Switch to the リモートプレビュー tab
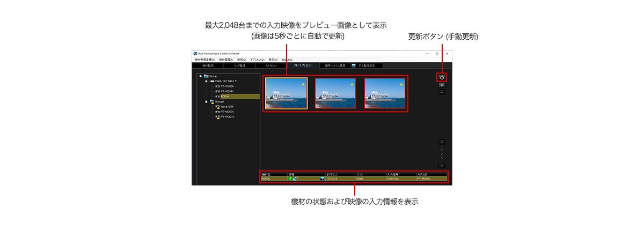 click(303, 66)
